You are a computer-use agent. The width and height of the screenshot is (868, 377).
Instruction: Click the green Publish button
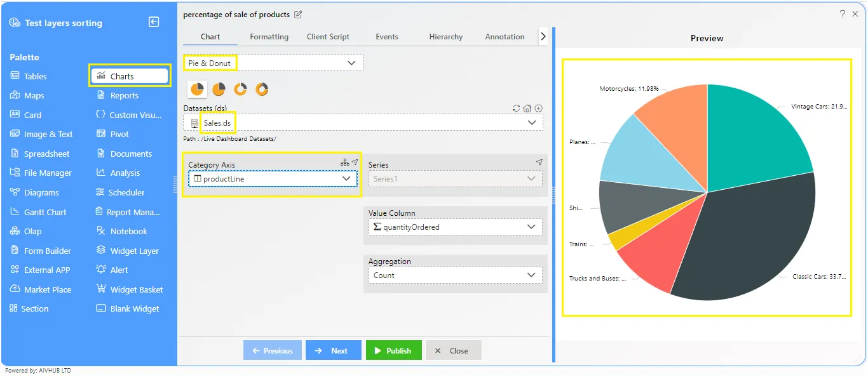point(393,350)
